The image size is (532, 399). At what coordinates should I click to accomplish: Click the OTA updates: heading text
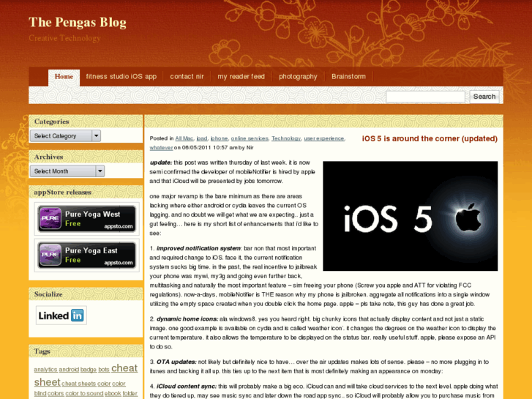click(x=176, y=362)
